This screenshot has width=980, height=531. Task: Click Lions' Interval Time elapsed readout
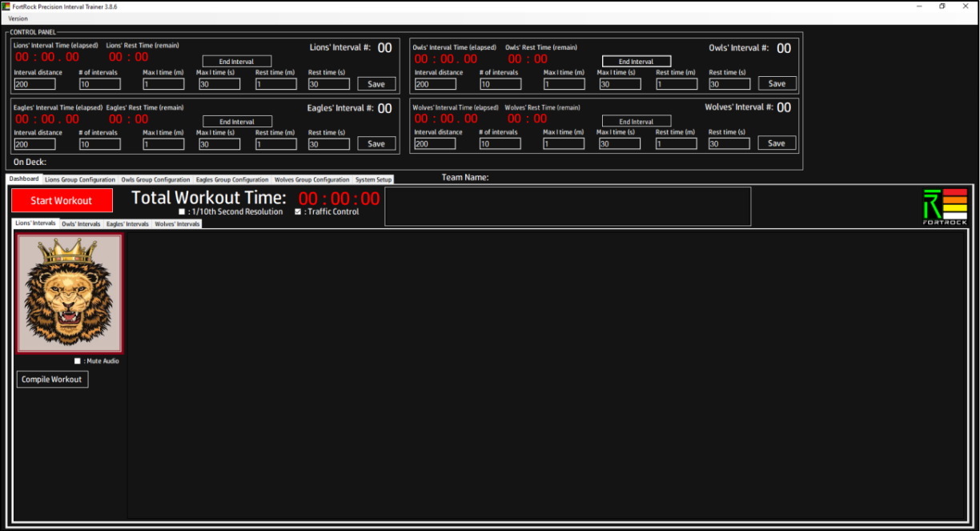[x=46, y=58]
